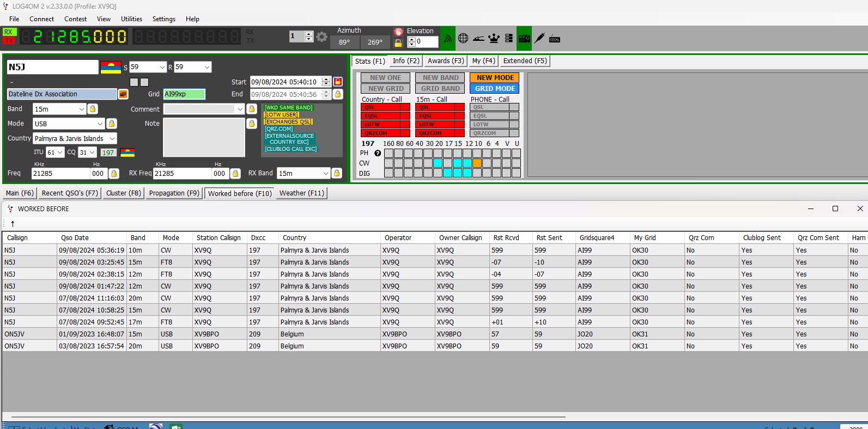Click the server stack toolbar icon
This screenshot has width=868, height=429.
pyautogui.click(x=509, y=38)
